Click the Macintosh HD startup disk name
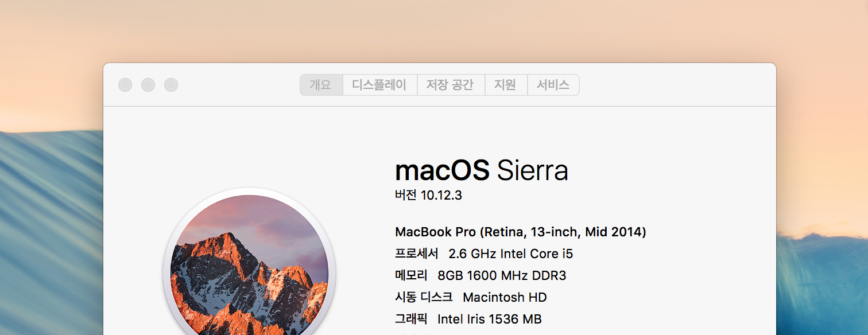The image size is (868, 335). pyautogui.click(x=504, y=297)
